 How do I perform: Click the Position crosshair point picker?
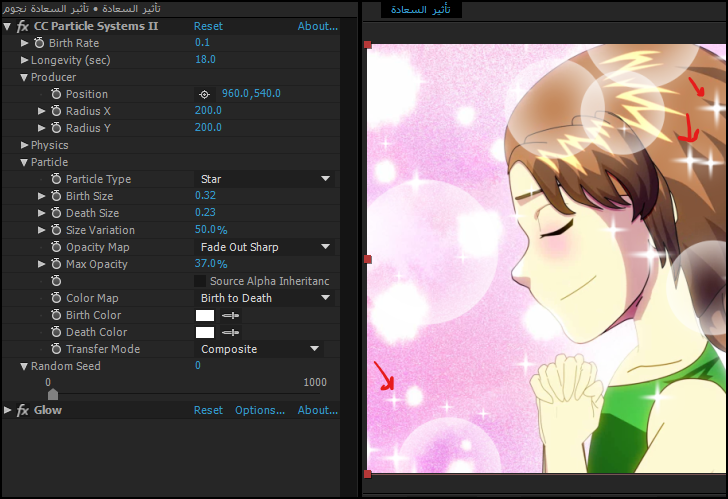tap(204, 94)
